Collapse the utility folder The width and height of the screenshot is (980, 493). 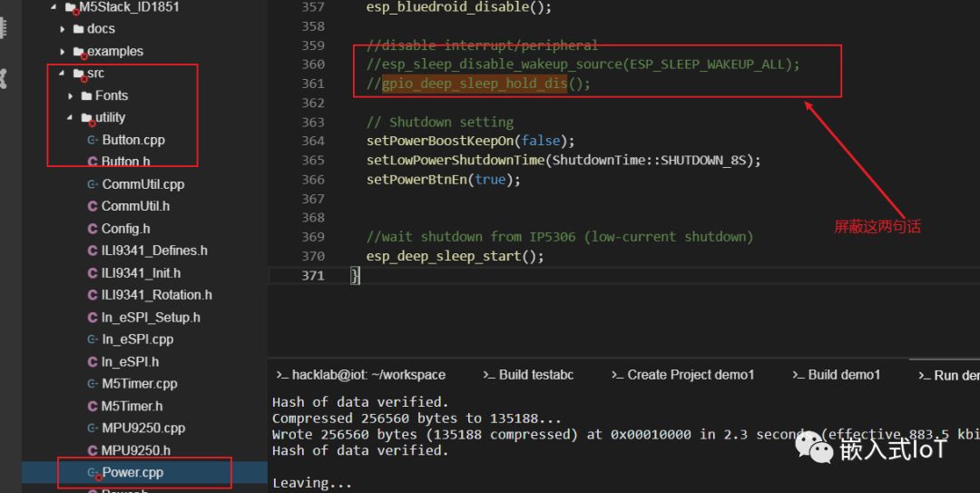click(71, 118)
